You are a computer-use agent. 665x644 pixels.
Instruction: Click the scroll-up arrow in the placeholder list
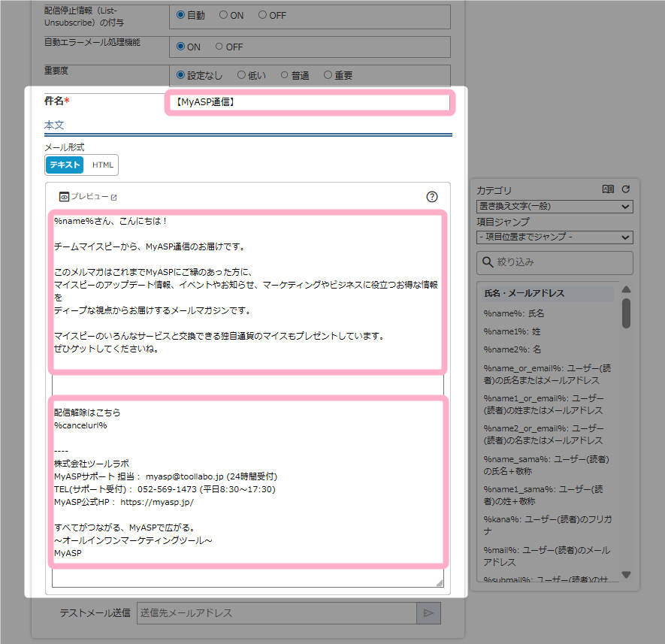coord(626,290)
